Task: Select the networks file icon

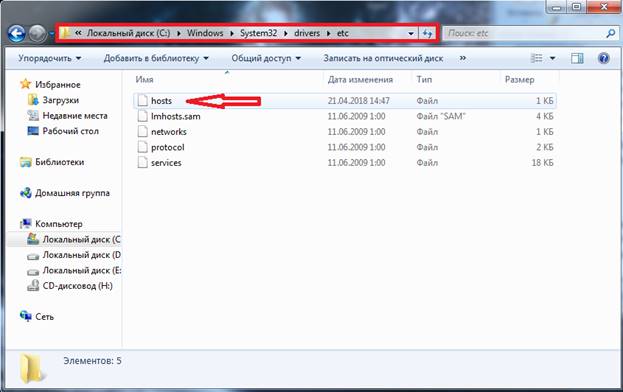Action: click(x=142, y=131)
